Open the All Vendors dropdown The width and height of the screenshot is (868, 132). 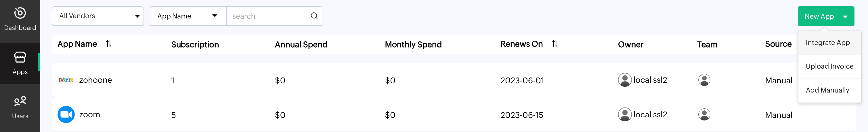[x=98, y=16]
